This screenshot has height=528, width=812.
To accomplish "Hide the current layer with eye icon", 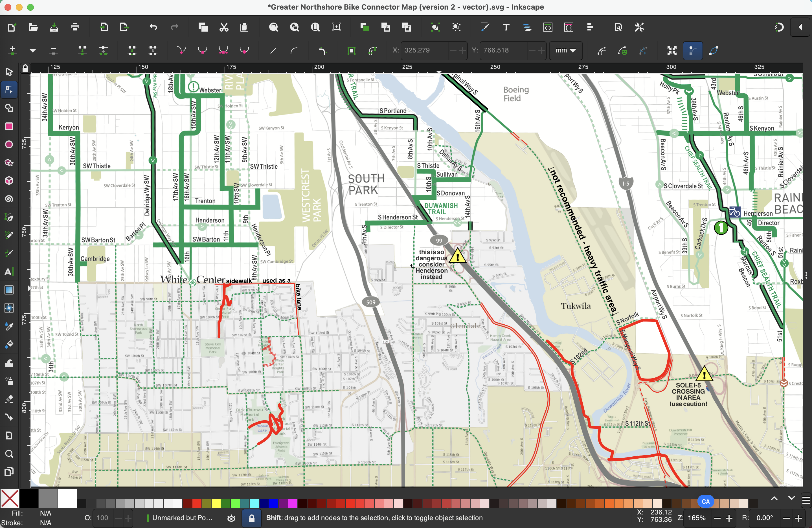I will tap(231, 518).
